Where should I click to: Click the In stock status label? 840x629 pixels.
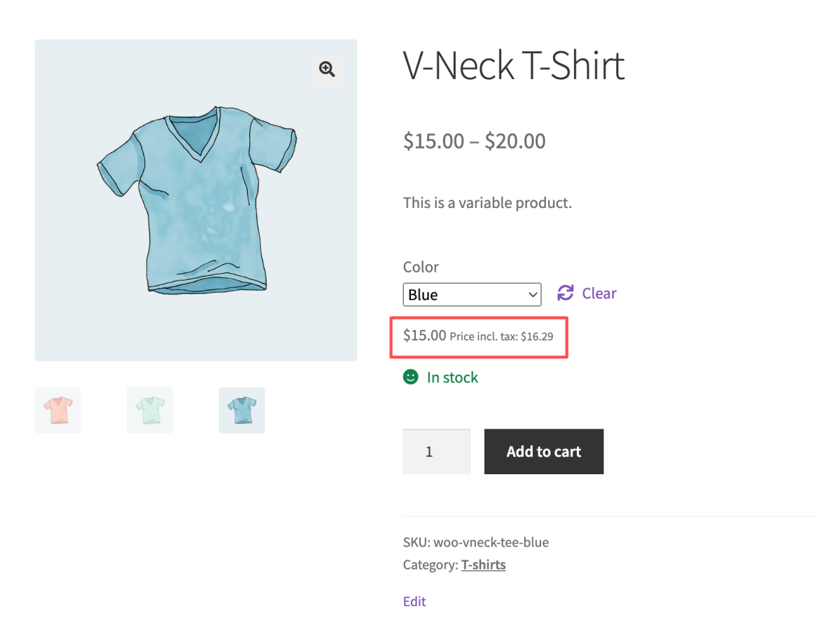click(452, 377)
